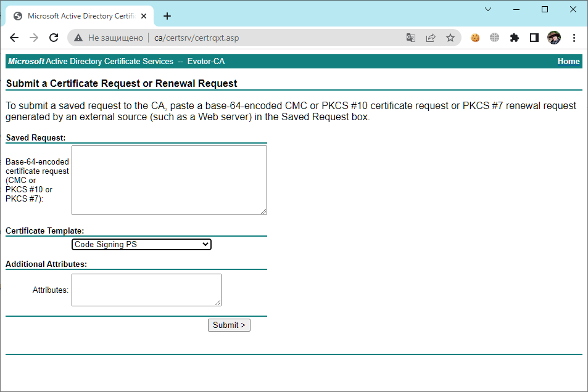Select the Microsoft Active Directory tab
588x392 pixels.
pos(80,16)
